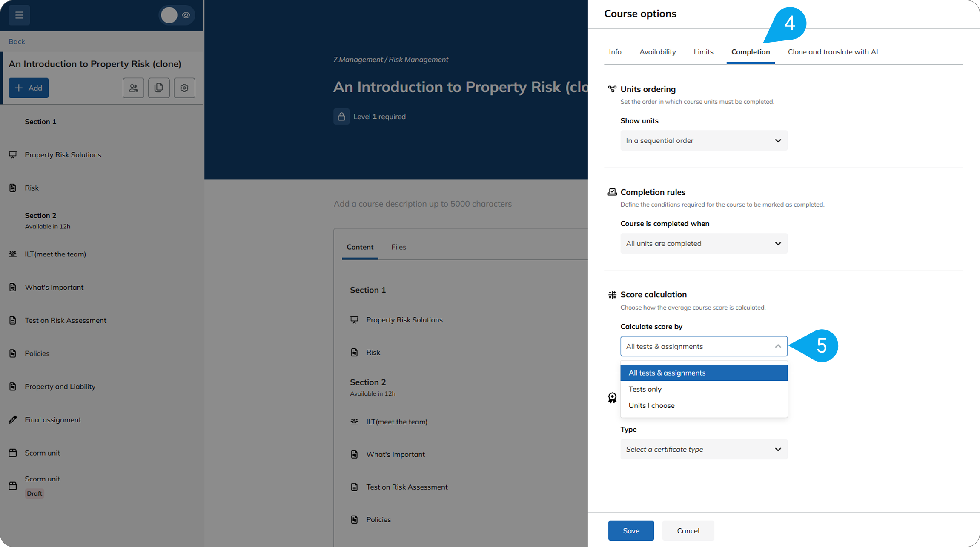Open the certificate Type dropdown
Viewport: 980px width, 547px height.
click(x=704, y=449)
